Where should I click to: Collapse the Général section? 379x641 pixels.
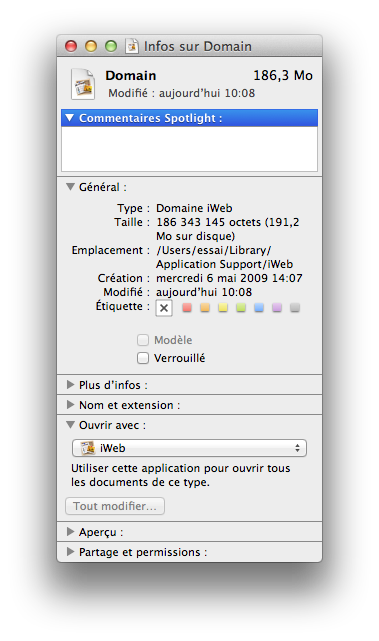[70, 187]
